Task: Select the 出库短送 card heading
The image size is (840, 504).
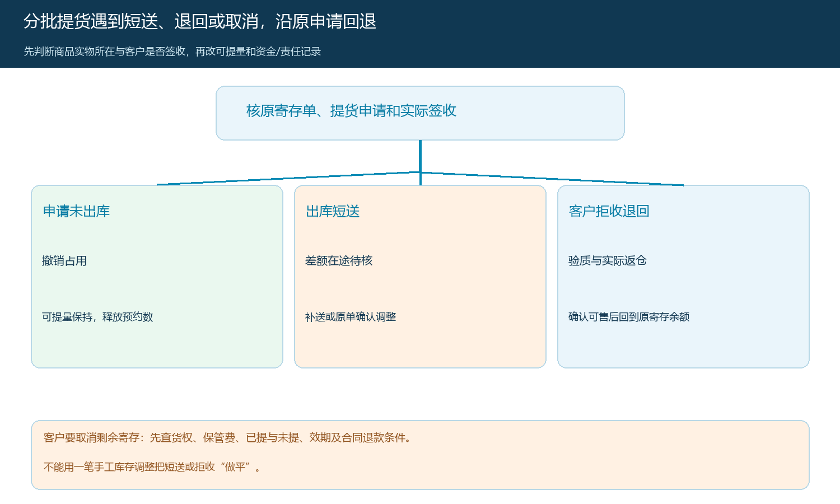Action: (333, 211)
